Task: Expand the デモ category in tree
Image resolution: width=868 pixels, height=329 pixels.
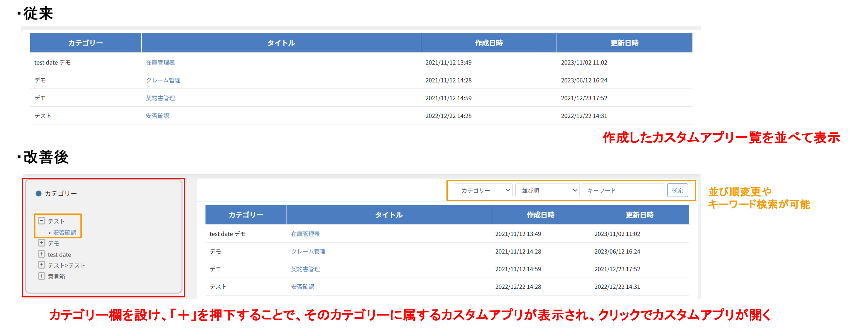Action: click(41, 243)
